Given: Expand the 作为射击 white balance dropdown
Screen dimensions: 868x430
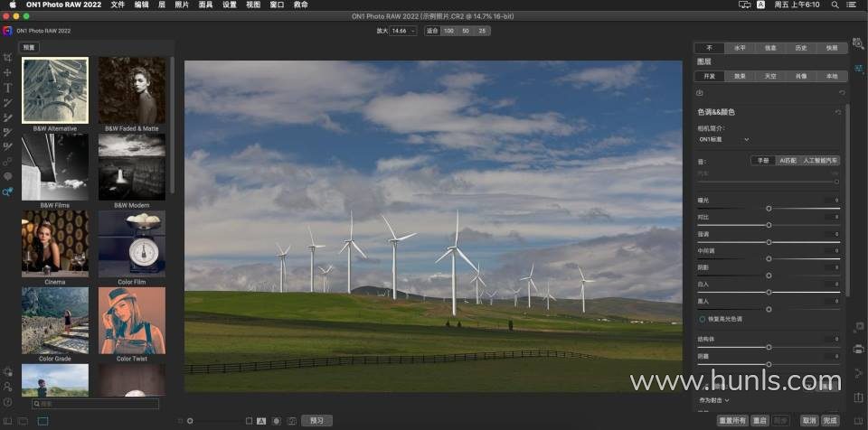Looking at the screenshot, I should click(714, 399).
